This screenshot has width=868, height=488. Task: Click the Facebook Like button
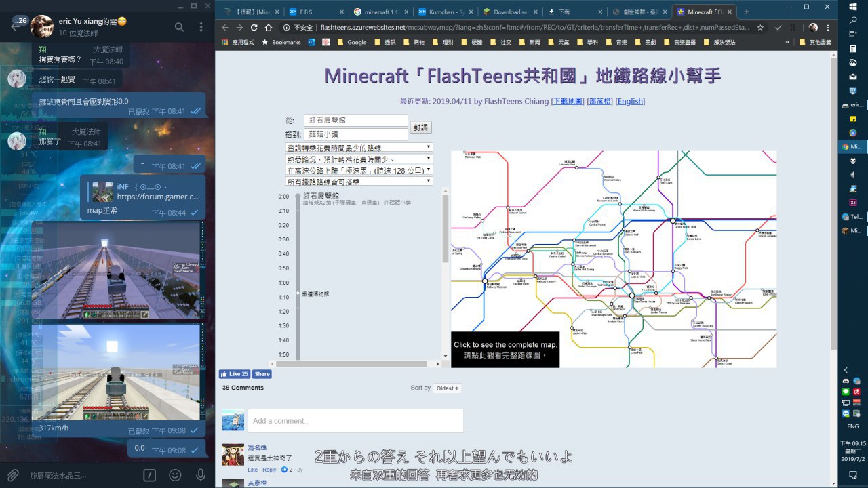(x=234, y=374)
